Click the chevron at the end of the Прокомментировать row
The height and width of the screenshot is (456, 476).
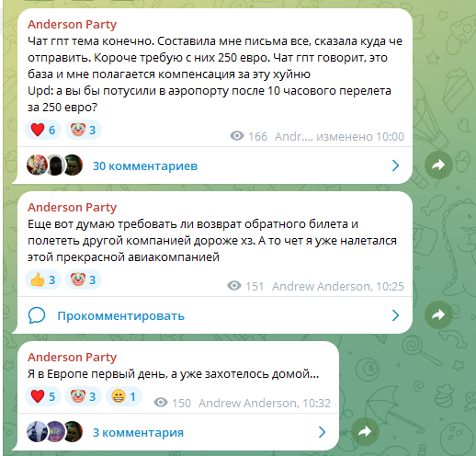click(395, 315)
